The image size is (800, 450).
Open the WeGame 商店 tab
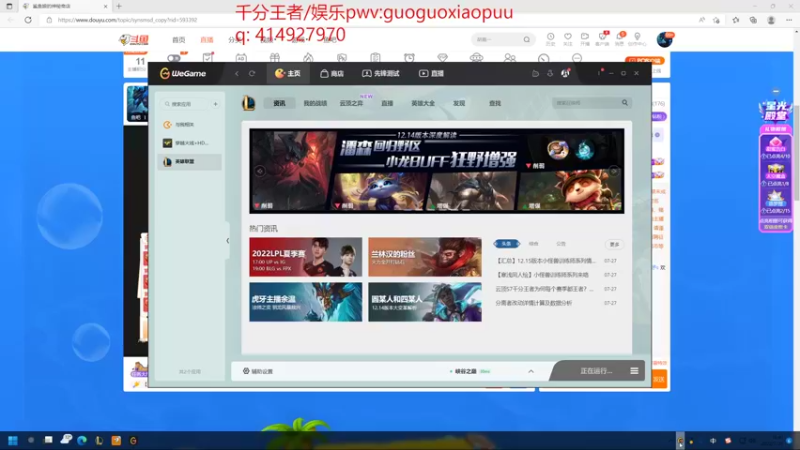click(332, 73)
